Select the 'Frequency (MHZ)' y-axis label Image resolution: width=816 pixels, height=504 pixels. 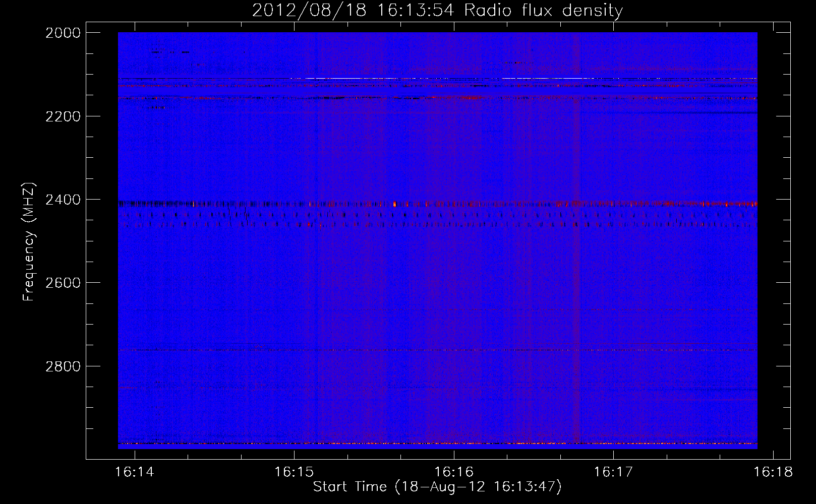[29, 242]
